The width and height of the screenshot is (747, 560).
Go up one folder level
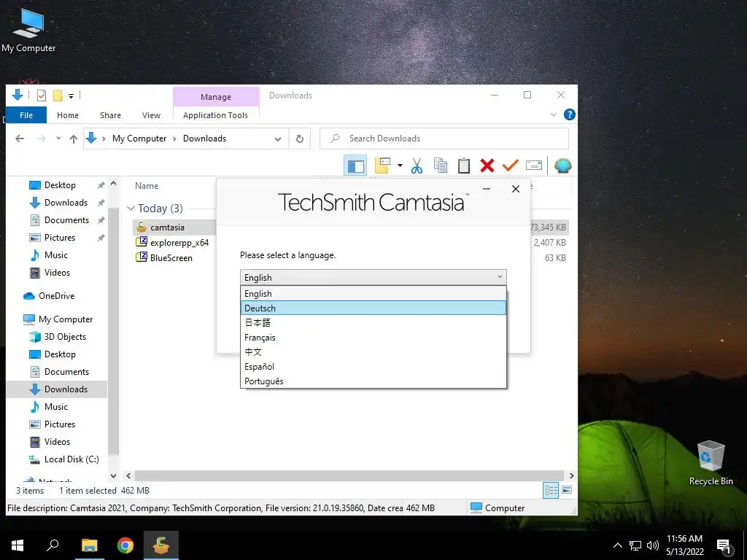pyautogui.click(x=74, y=139)
